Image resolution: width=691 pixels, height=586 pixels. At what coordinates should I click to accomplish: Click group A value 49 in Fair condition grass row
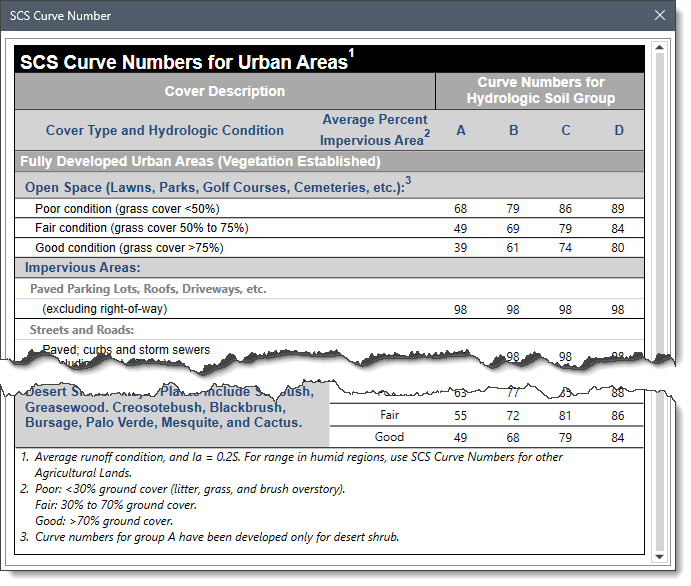coord(461,229)
